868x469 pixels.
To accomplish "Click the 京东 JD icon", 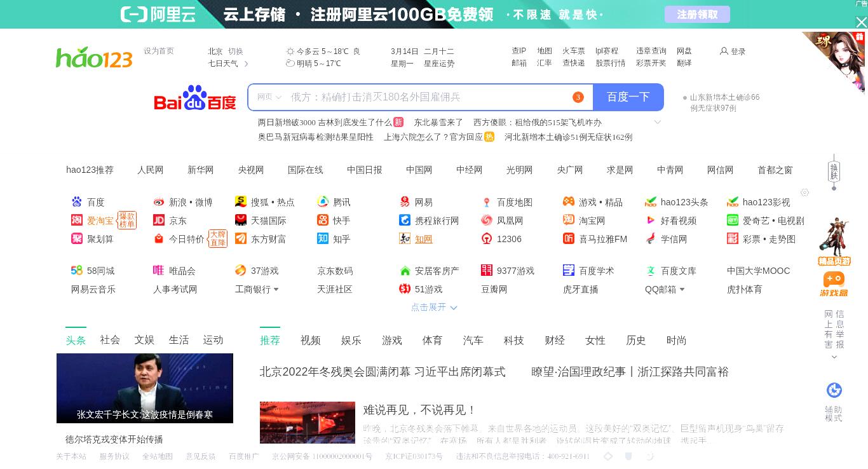I will (x=159, y=221).
